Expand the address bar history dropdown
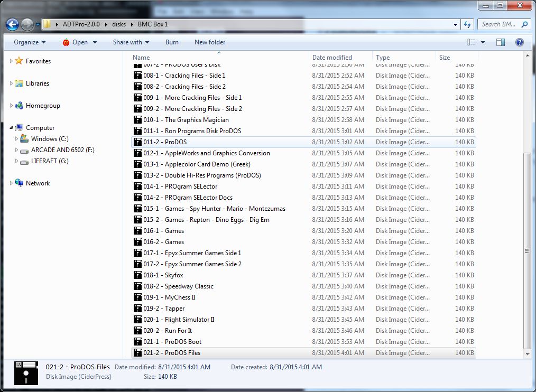Viewport: 536px width, 392px height. point(455,24)
